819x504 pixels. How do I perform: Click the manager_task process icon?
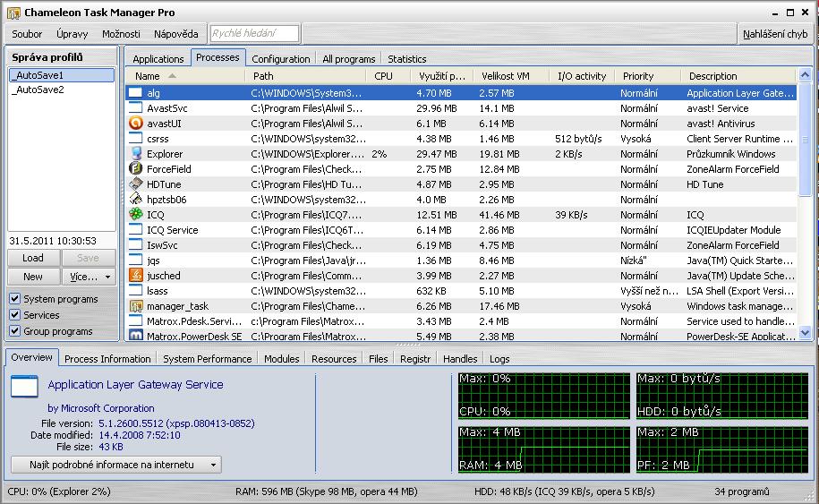136,306
